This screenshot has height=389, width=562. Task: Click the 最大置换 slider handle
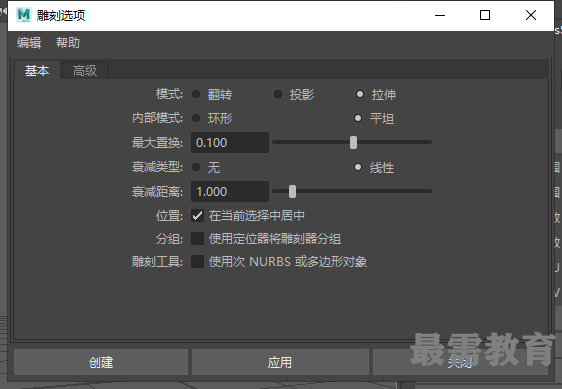353,142
